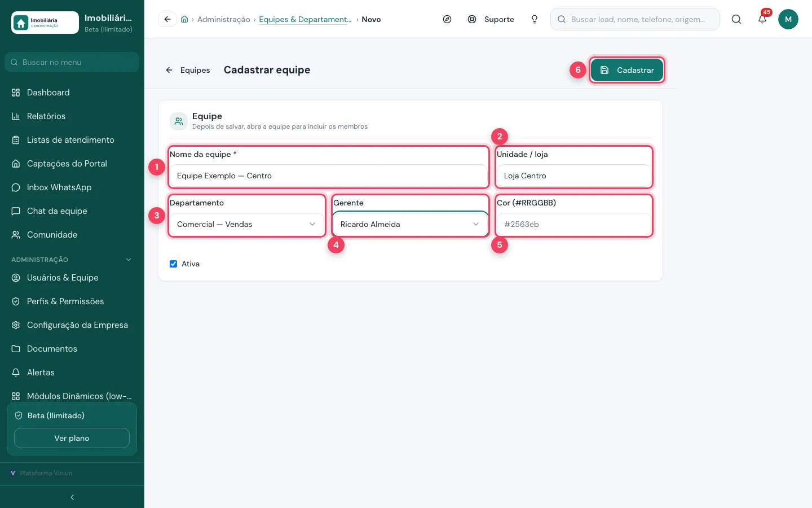Open Alertas in sidebar
The height and width of the screenshot is (508, 812).
point(72,373)
